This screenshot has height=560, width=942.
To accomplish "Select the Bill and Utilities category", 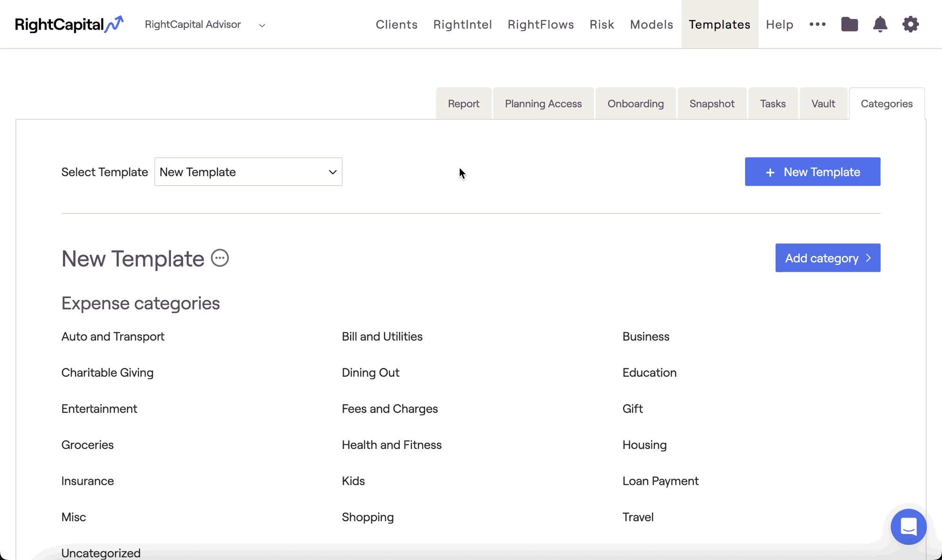I will 382,337.
